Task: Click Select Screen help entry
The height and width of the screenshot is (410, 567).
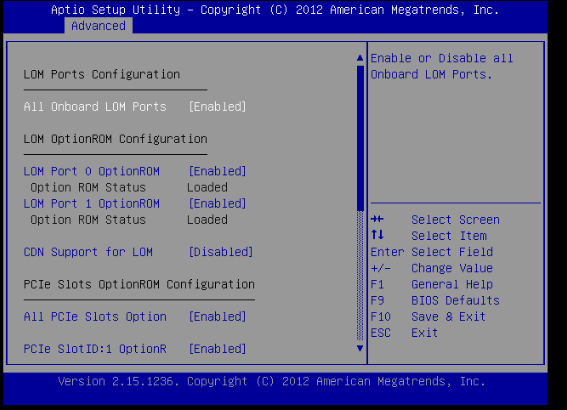Action: coord(455,220)
